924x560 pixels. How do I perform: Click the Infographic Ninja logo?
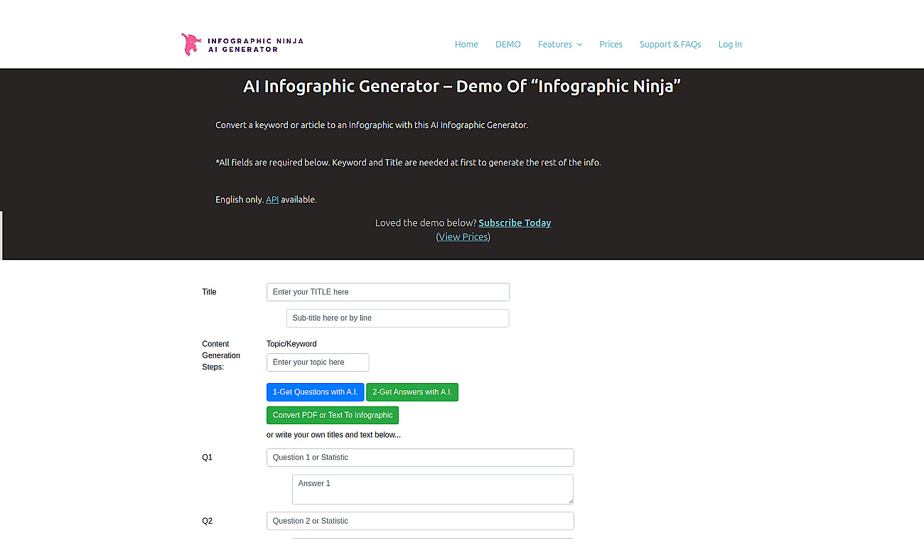242,45
